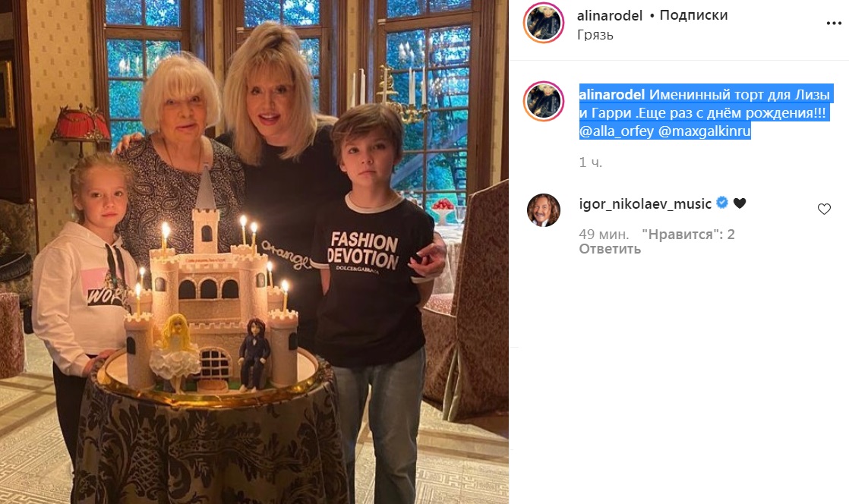Open the alinarodel username in the caption

pyautogui.click(x=612, y=95)
